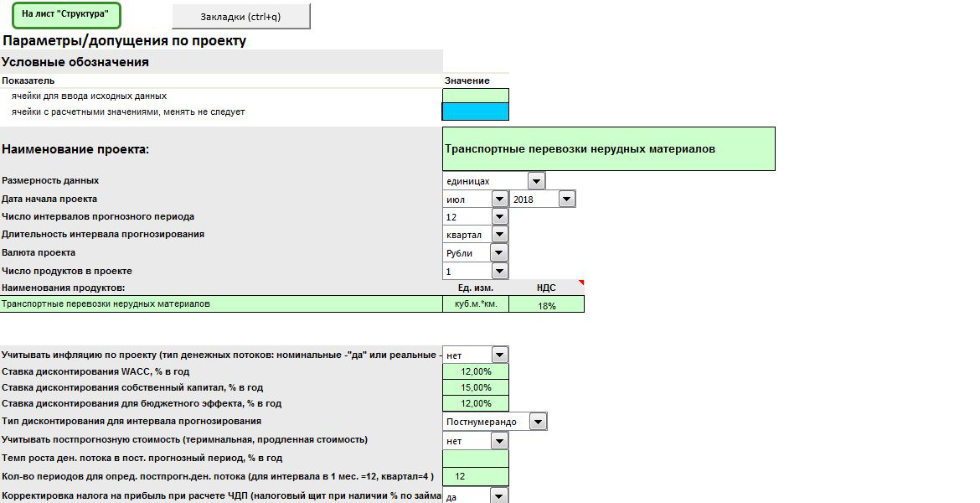This screenshot has width=980, height=503.
Task: Open the квартал interval length dropdown
Action: [499, 235]
